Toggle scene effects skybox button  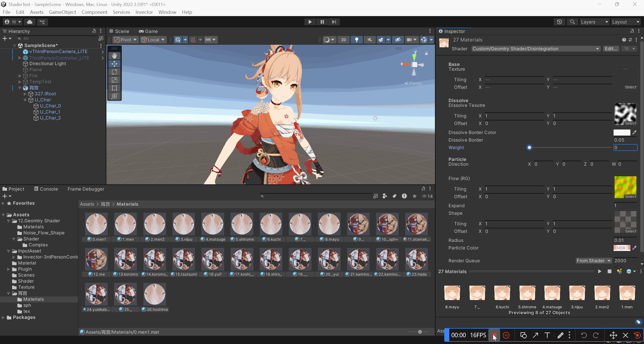coord(381,40)
